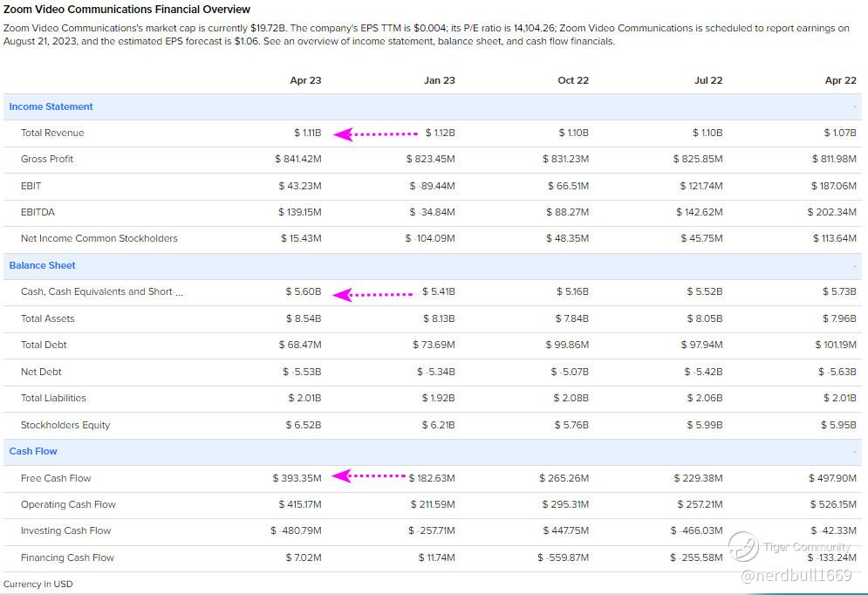868x595 pixels.
Task: Click the Tiger Community logo watermark
Action: pyautogui.click(x=743, y=547)
